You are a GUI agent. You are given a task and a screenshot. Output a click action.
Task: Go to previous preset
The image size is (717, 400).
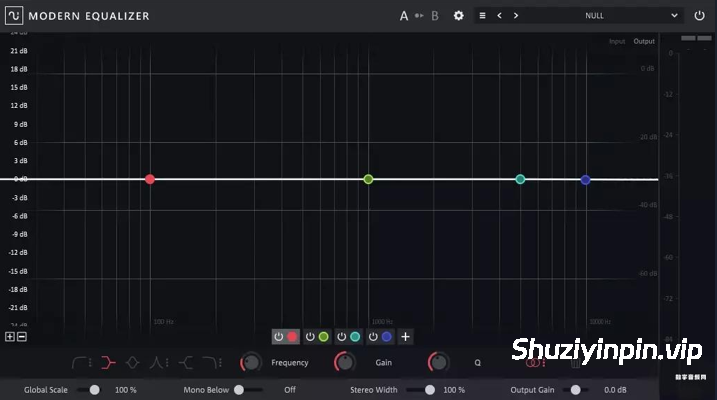click(x=499, y=16)
